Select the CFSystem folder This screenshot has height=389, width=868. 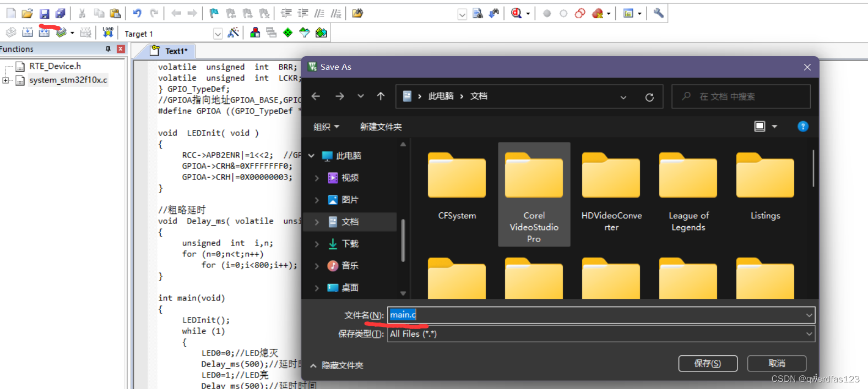457,187
